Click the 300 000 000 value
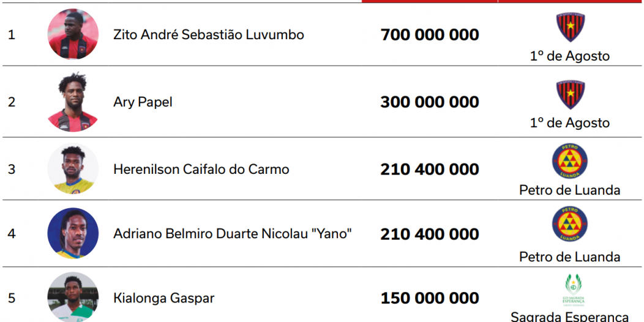Screen dimensions: 644x322 (430, 102)
